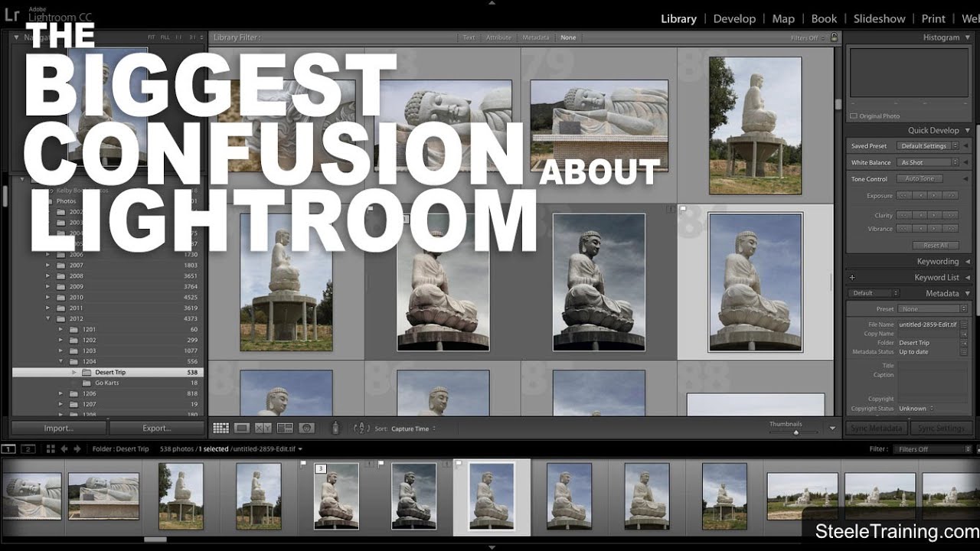Expand the 2010 folder
Image resolution: width=980 pixels, height=551 pixels.
click(x=48, y=297)
